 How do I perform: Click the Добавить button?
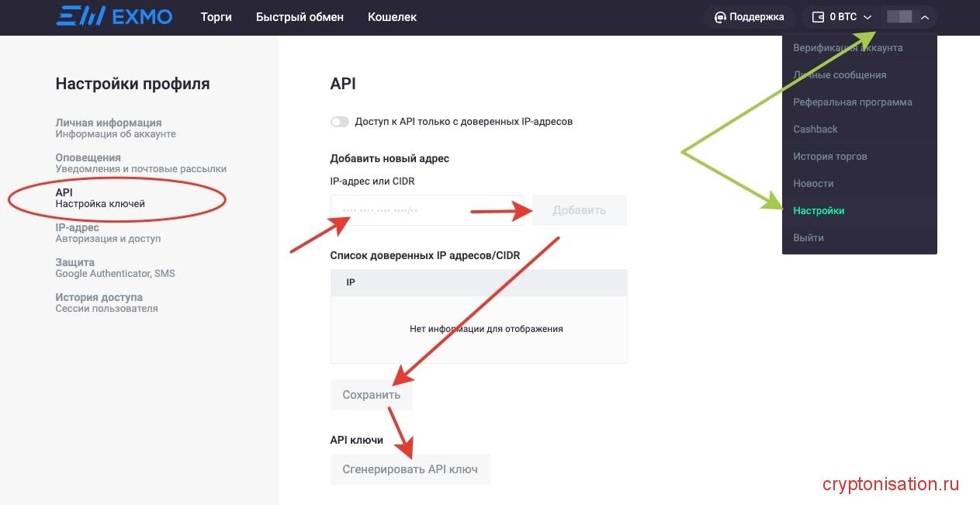point(579,209)
